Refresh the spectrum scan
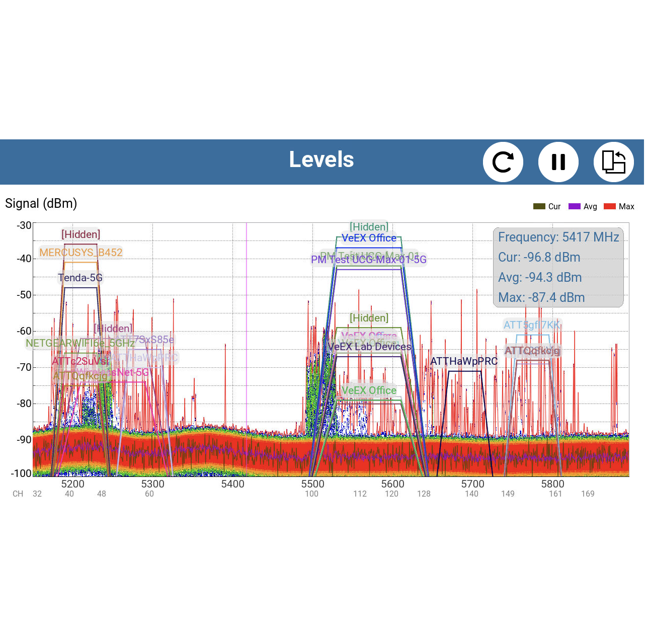This screenshot has height=644, width=645. [503, 162]
